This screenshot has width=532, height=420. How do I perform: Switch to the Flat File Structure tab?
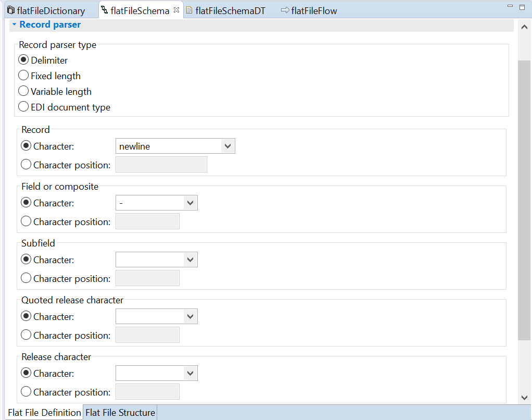pos(120,412)
